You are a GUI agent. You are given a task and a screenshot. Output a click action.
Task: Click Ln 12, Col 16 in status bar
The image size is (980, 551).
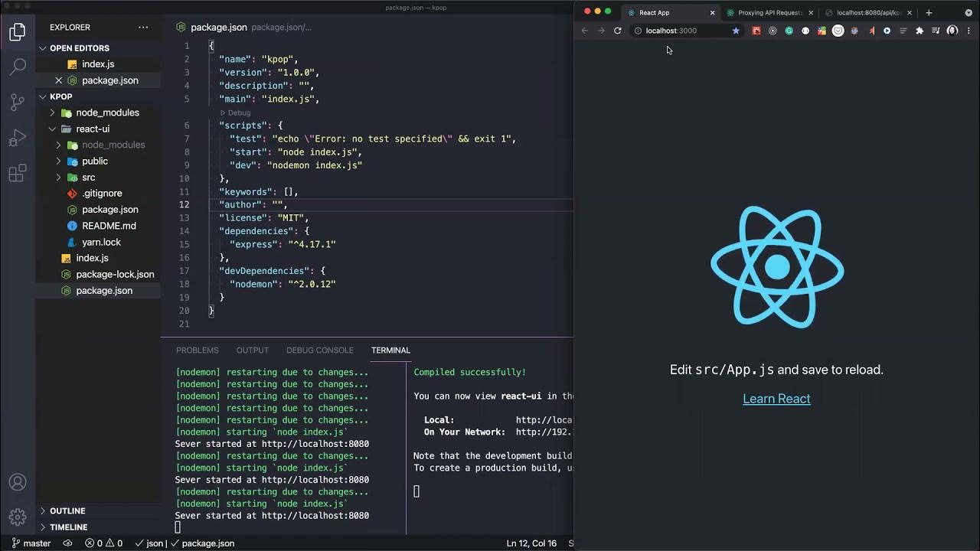tap(531, 543)
